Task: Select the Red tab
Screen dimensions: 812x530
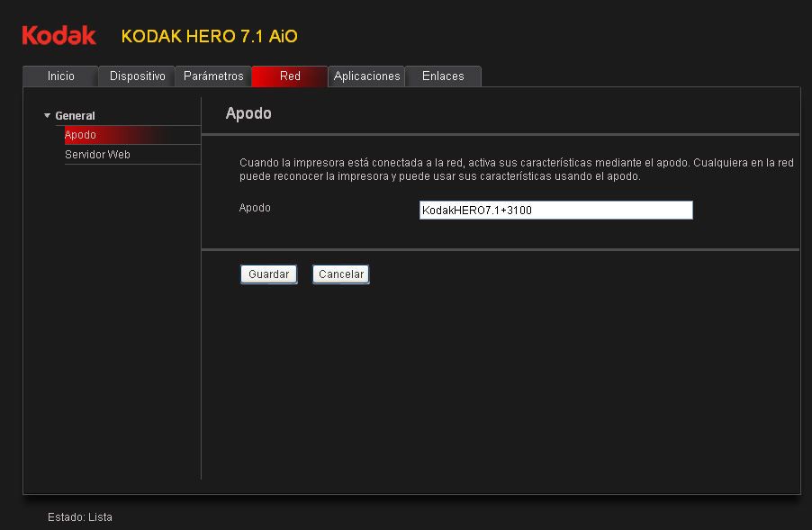Action: [290, 76]
